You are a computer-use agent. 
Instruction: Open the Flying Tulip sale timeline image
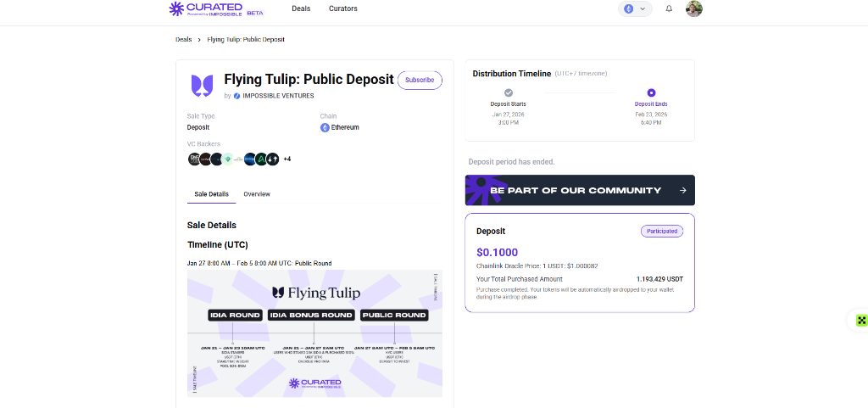click(314, 333)
